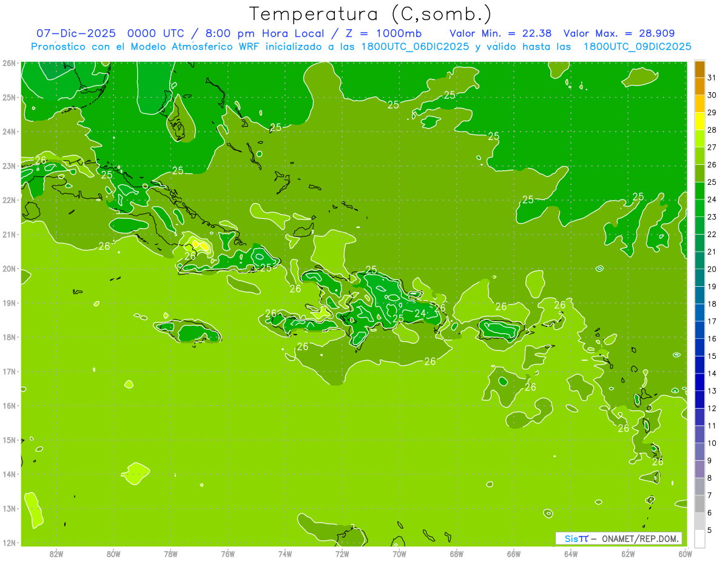Click the '15' label on the color legend
Screen dimensions: 728x562
pos(712,356)
